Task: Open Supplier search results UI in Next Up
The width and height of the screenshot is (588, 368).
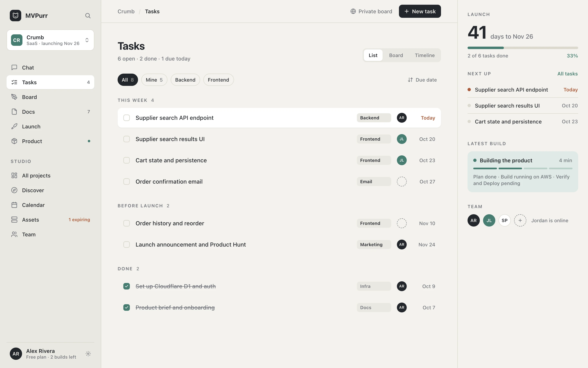Action: (523, 106)
